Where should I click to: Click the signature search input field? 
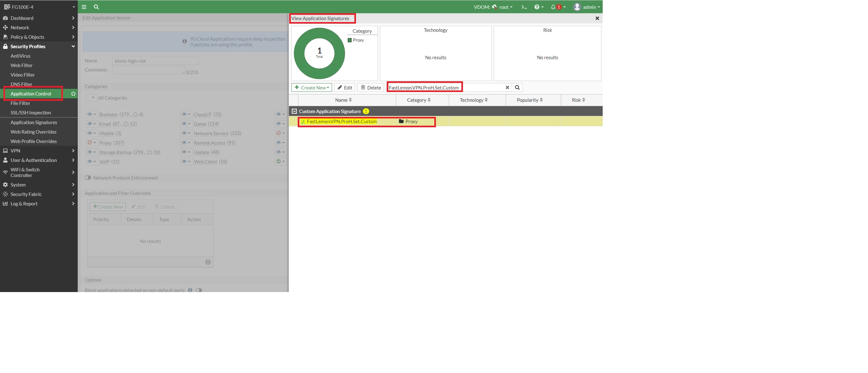(449, 87)
